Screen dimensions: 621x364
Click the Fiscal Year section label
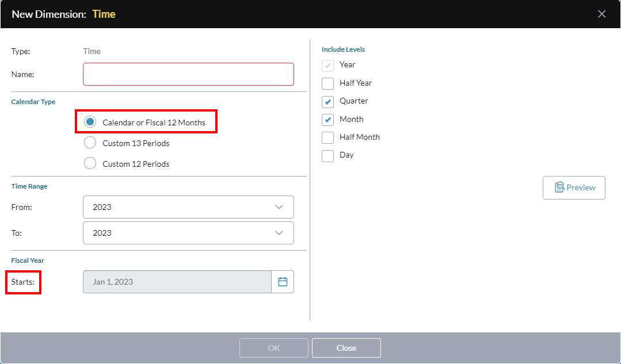tap(28, 260)
